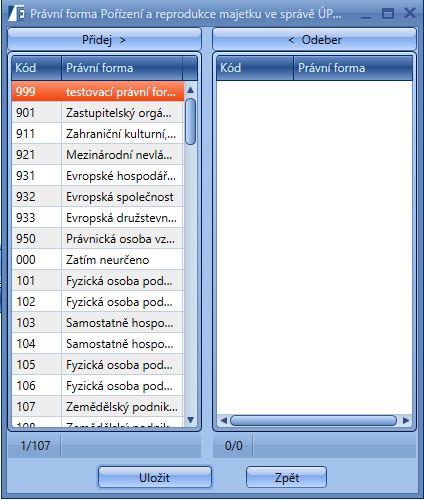Close the Právní forma dialog

click(410, 14)
